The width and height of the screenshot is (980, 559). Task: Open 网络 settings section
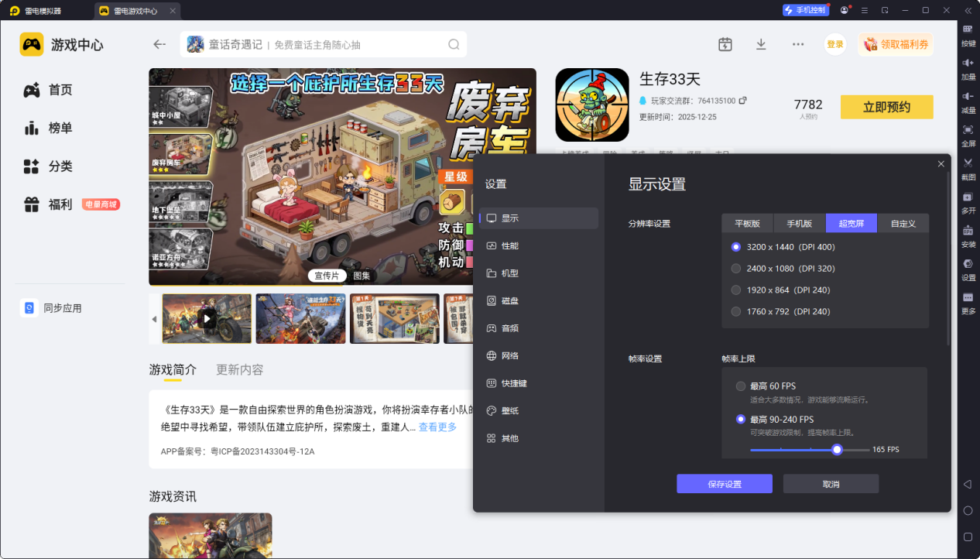[539, 355]
